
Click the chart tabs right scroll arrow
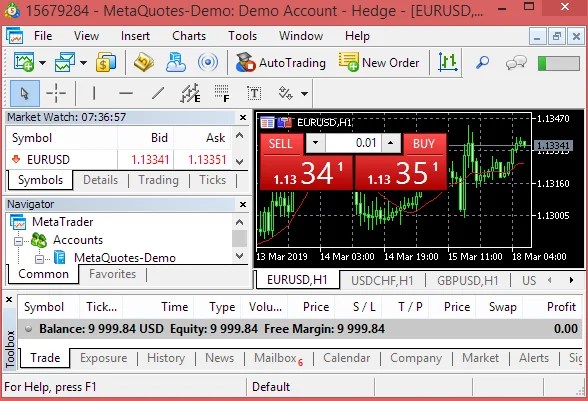pyautogui.click(x=571, y=280)
